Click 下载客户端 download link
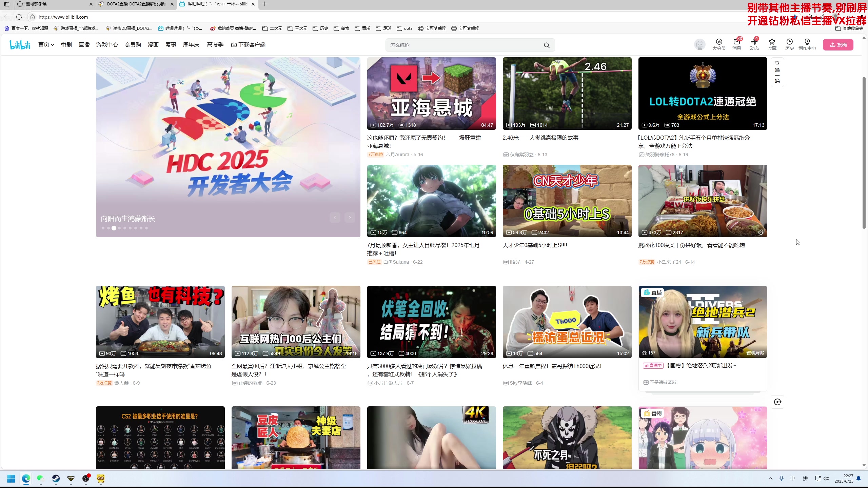This screenshot has height=488, width=868. pyautogui.click(x=248, y=45)
